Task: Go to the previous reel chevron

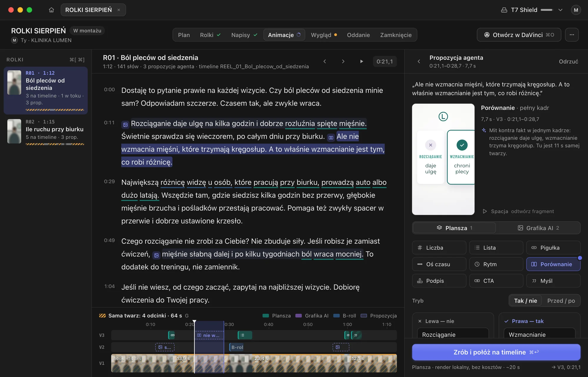Action: tap(325, 62)
